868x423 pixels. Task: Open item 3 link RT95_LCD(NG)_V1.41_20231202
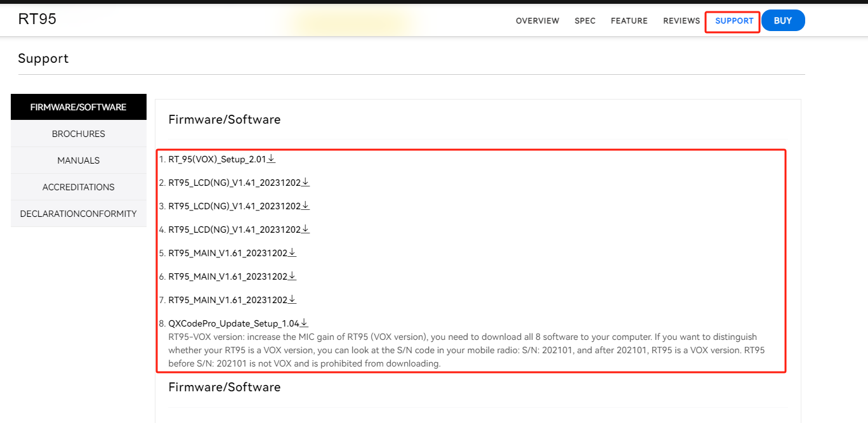tap(234, 207)
